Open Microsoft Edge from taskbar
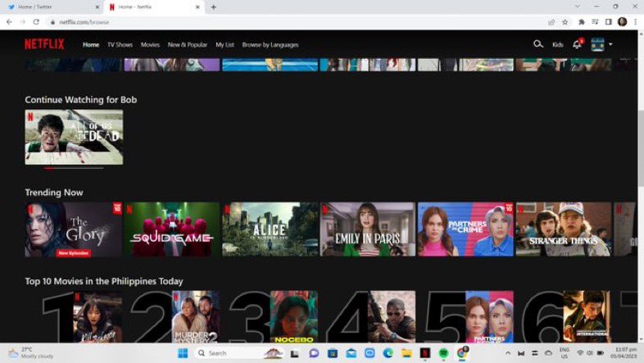 coord(388,353)
